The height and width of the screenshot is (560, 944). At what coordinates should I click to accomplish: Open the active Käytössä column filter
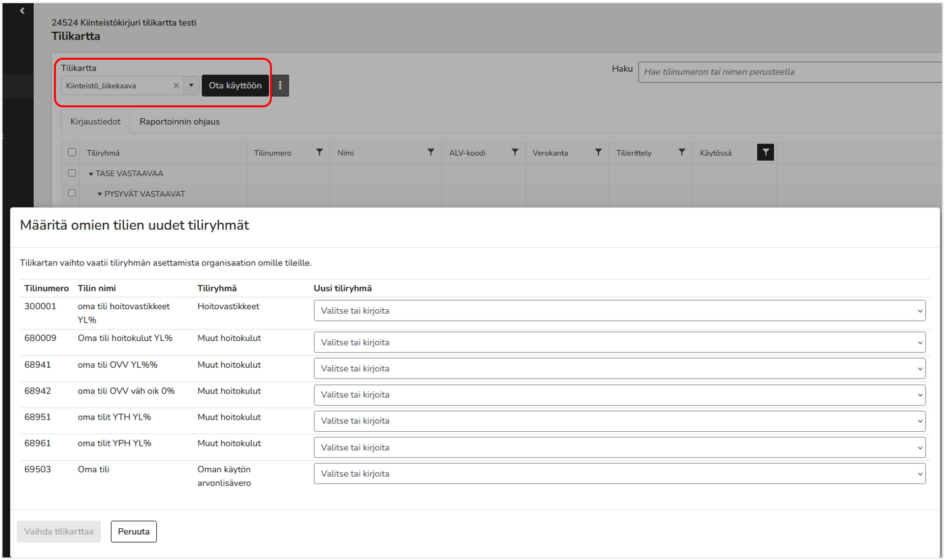tap(765, 152)
